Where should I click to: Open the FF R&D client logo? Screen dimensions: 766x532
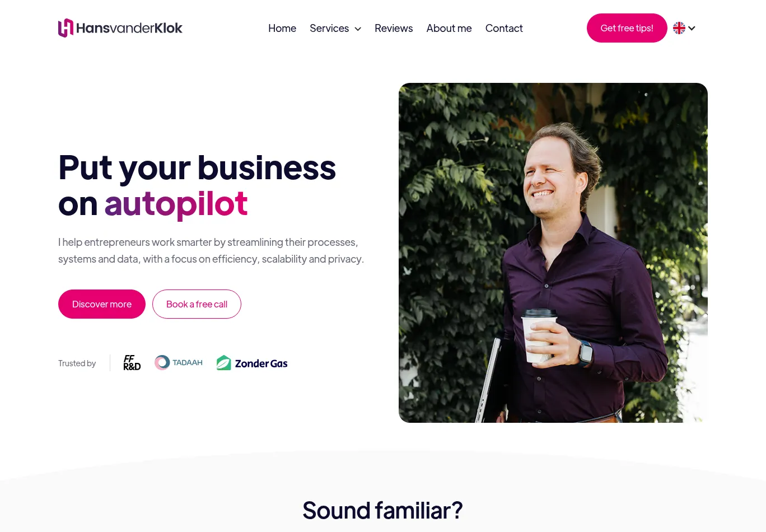[132, 363]
